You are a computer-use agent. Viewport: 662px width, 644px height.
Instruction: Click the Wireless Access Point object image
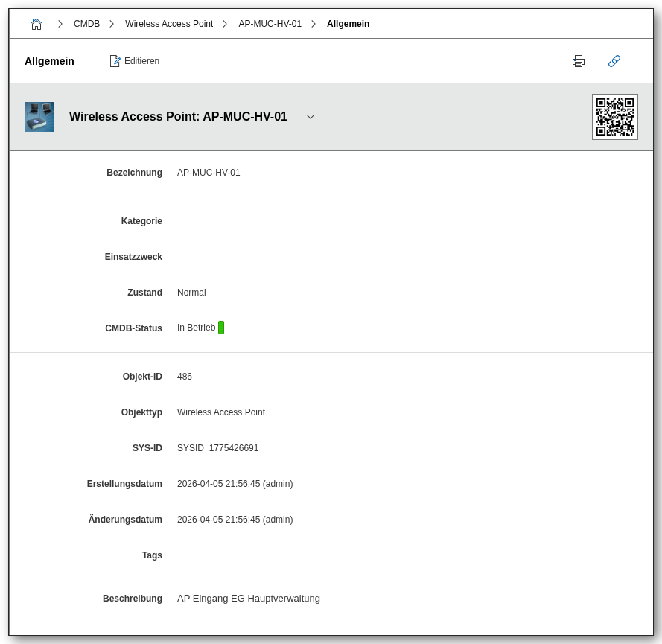(x=39, y=117)
